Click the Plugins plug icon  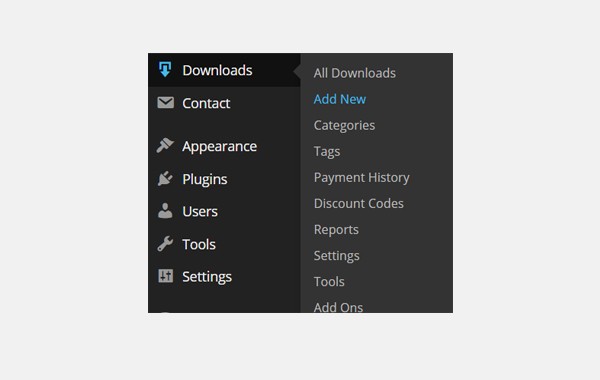click(x=165, y=178)
